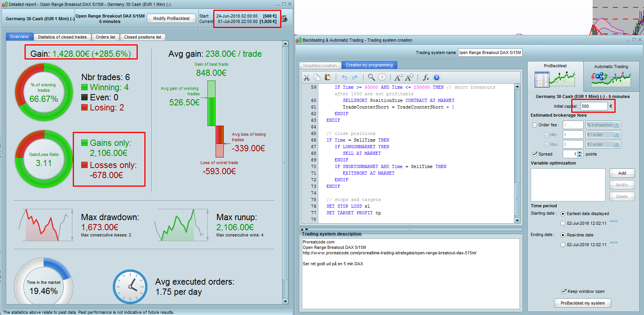Open the Min € / order dropdown
The image size is (644, 315).
(603, 135)
